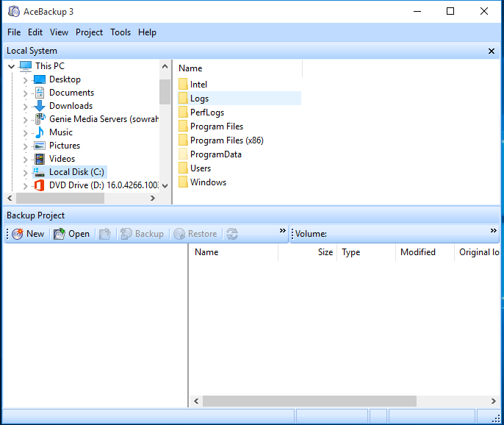Sort by Original location column
The height and width of the screenshot is (425, 504).
478,252
